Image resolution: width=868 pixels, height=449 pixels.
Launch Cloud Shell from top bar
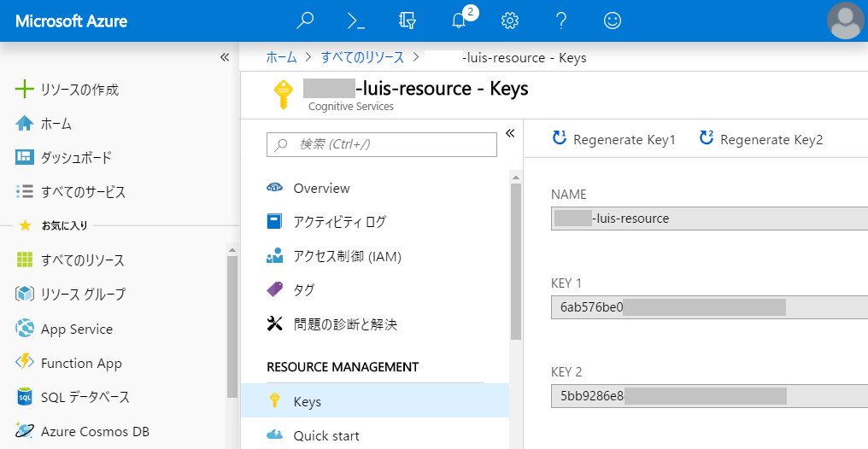pyautogui.click(x=356, y=20)
